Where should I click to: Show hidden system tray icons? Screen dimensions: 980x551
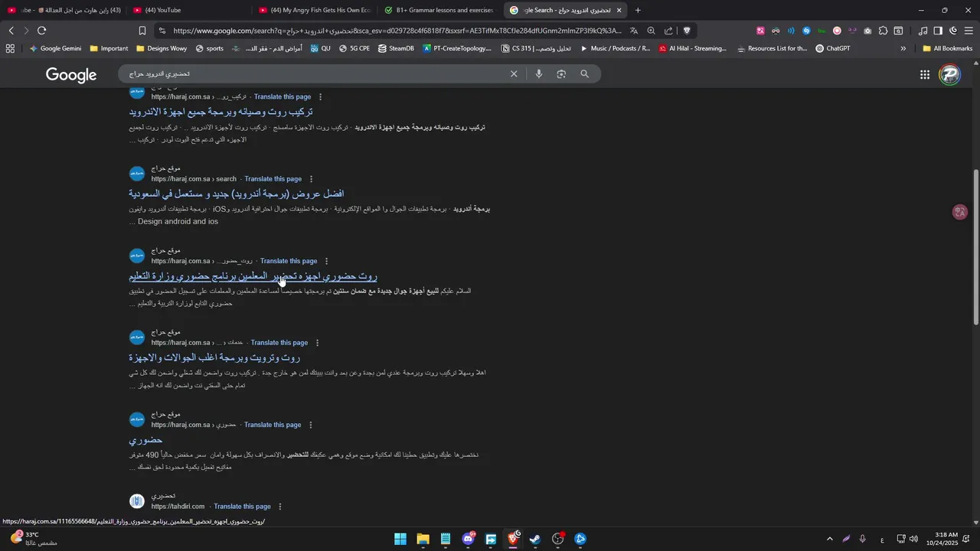tap(829, 539)
